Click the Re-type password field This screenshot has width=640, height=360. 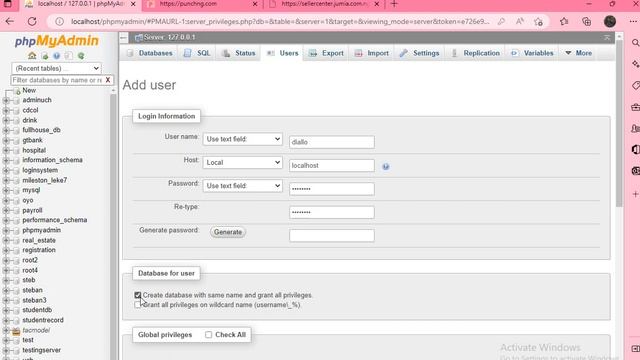(x=331, y=212)
